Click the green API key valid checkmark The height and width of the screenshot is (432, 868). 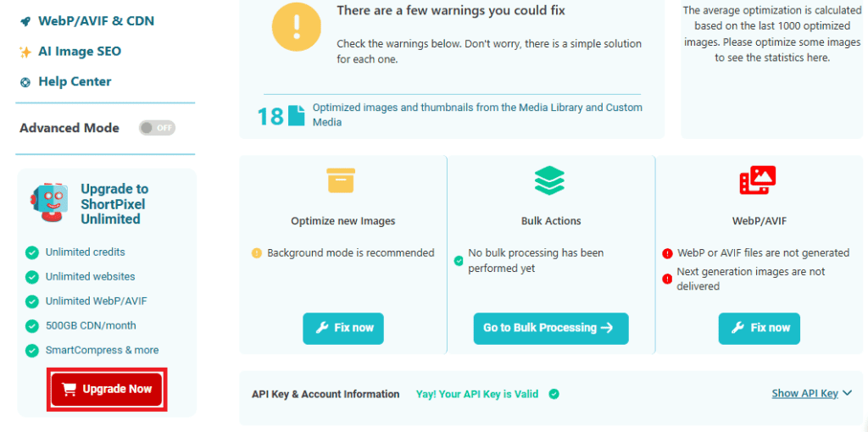click(x=554, y=394)
